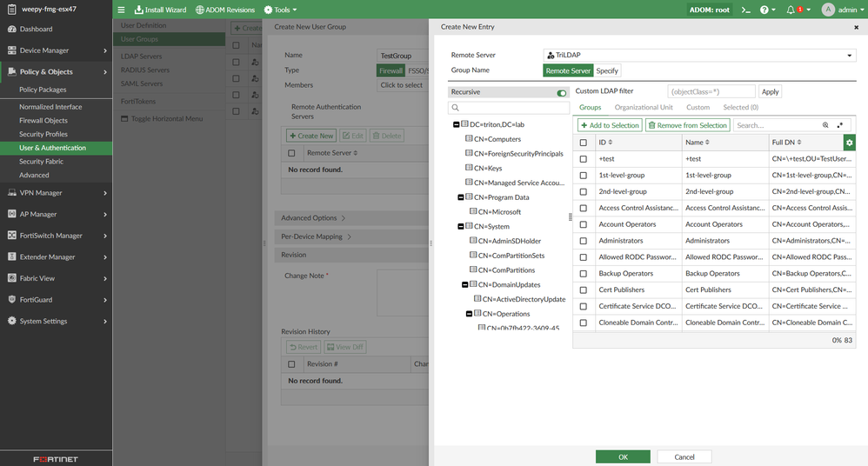
Task: Open the Remote Server TriLDAP dropdown
Action: (699, 55)
